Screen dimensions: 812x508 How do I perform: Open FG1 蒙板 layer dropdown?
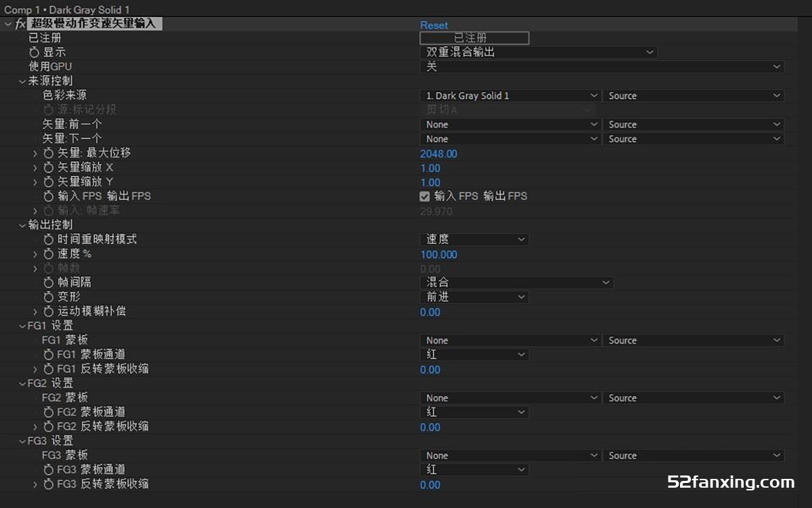point(510,341)
